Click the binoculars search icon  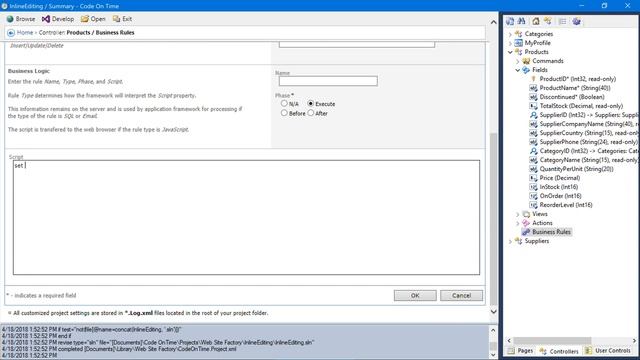(x=521, y=21)
